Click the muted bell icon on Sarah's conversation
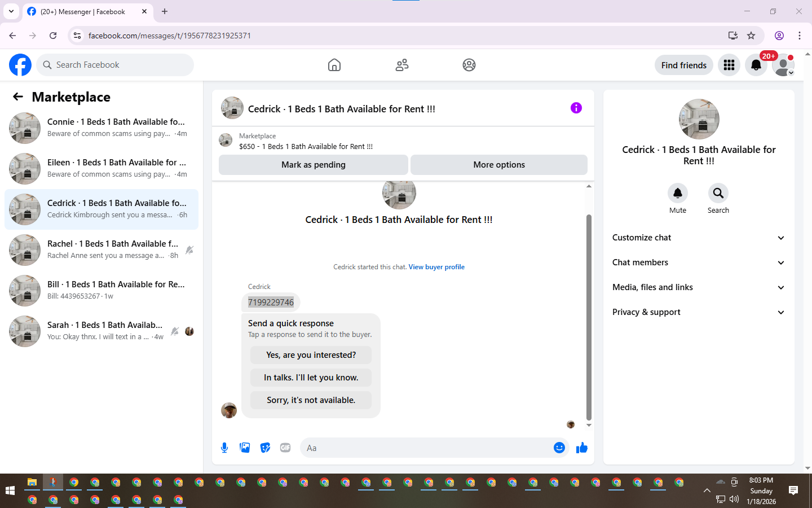 (x=175, y=331)
